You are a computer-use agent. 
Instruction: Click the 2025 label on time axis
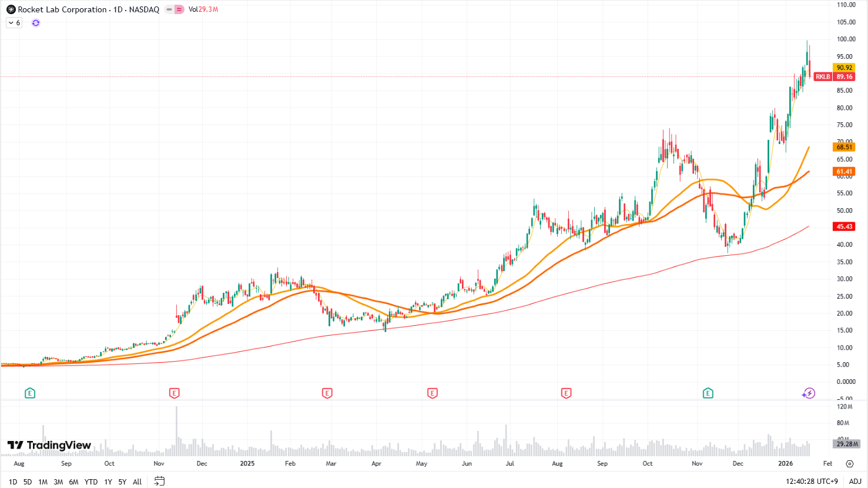click(x=247, y=463)
